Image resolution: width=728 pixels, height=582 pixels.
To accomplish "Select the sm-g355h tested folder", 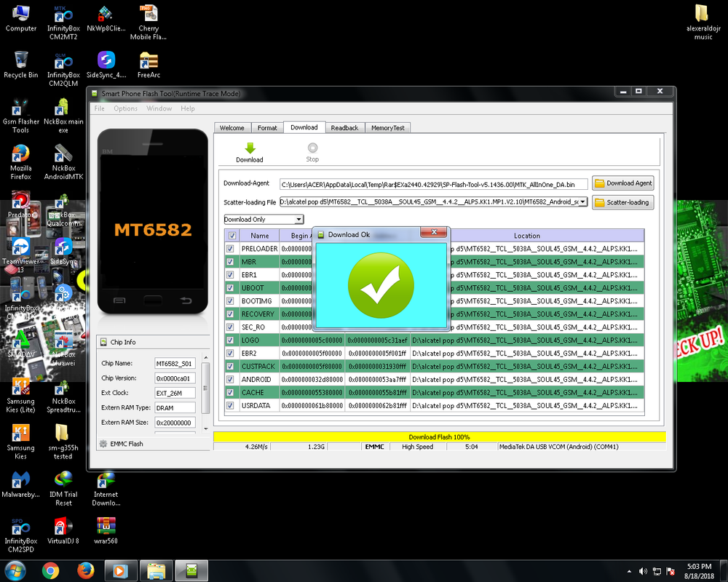I will 63,442.
